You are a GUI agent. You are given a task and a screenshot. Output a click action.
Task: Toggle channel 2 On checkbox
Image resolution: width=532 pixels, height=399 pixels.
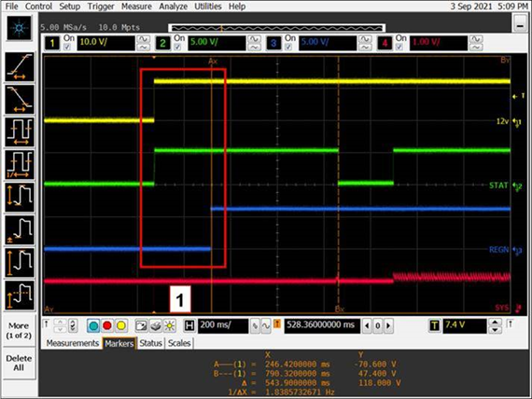click(177, 48)
